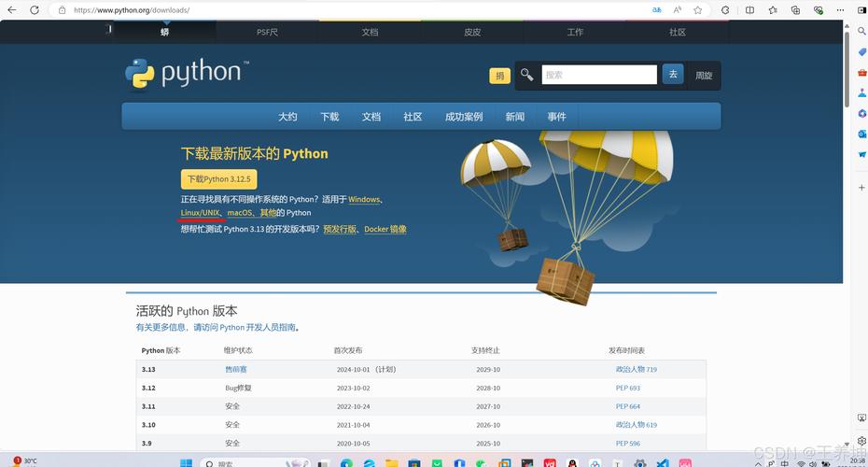Click the Windows taskbar search box
This screenshot has height=467, width=868.
(x=255, y=463)
